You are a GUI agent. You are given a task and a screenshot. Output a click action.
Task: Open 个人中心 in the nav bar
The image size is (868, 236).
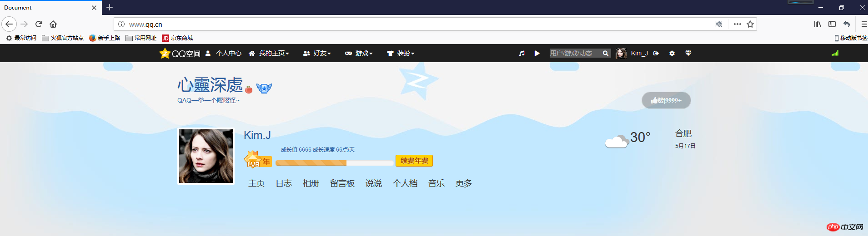tap(223, 53)
